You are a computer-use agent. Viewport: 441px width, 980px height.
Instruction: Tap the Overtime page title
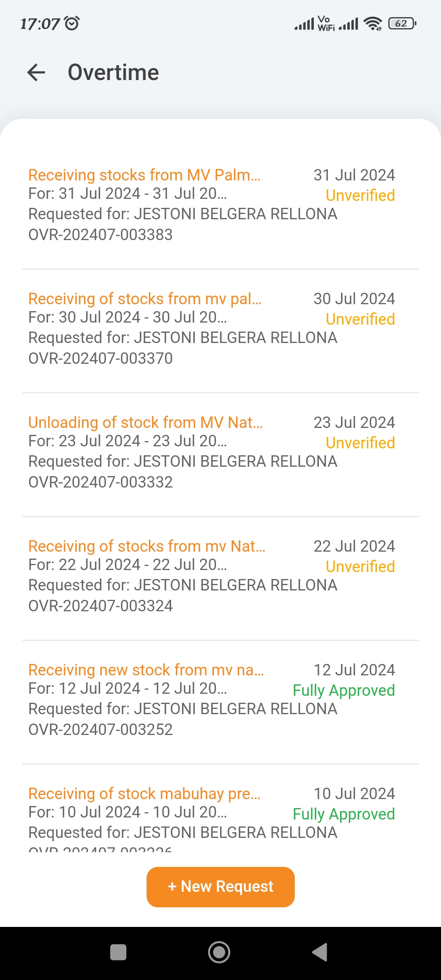click(x=113, y=73)
